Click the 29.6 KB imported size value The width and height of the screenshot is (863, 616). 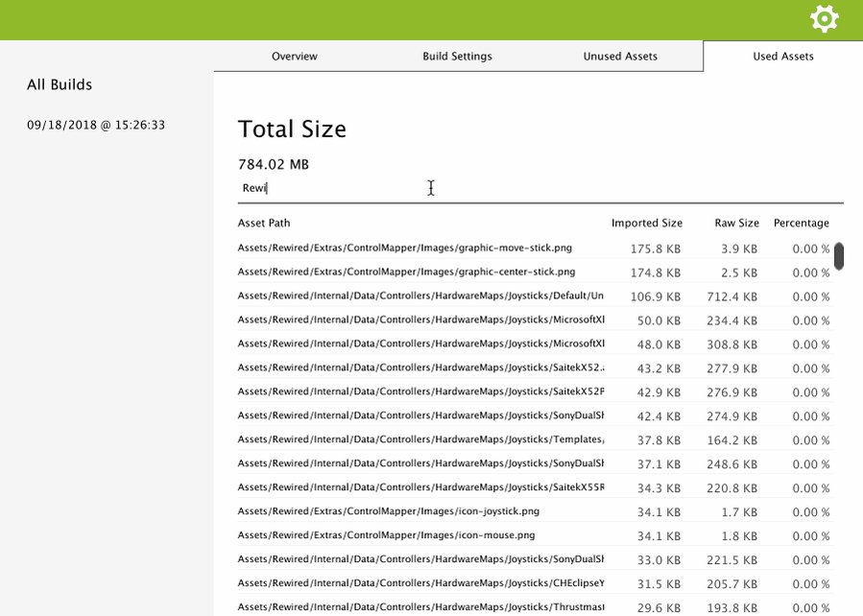(659, 608)
